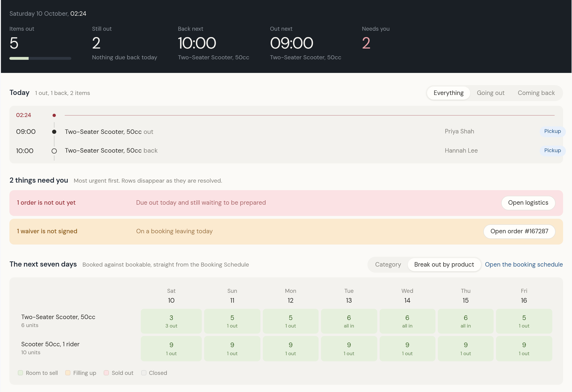This screenshot has width=572, height=392.
Task: Click the Closed legend swatch
Action: 144,373
